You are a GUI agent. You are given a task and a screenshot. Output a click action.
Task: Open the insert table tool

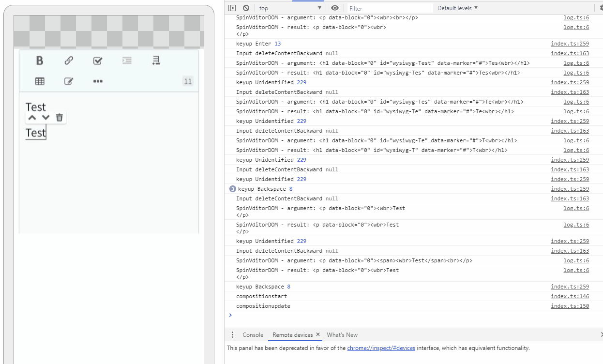tap(39, 81)
